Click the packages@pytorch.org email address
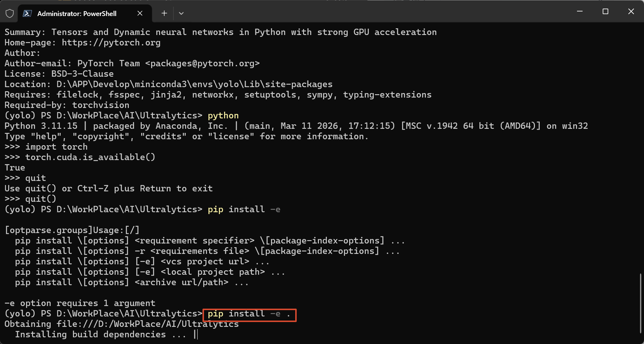Image resolution: width=644 pixels, height=344 pixels. (x=202, y=64)
